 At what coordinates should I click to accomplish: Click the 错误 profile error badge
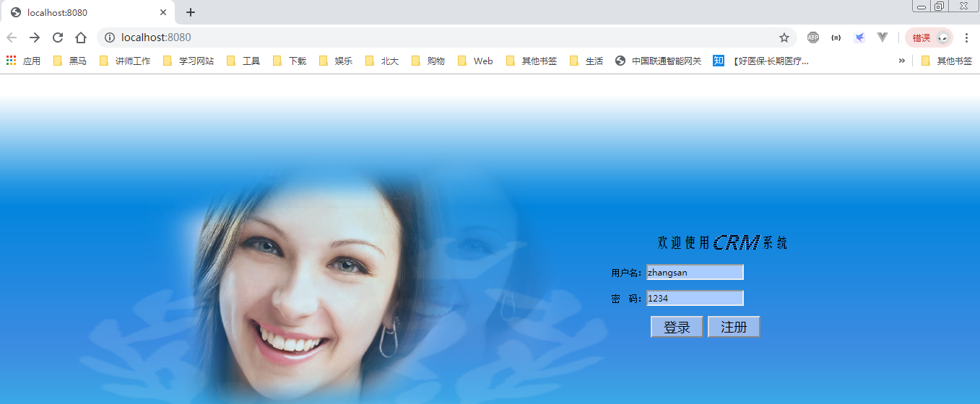tap(929, 38)
